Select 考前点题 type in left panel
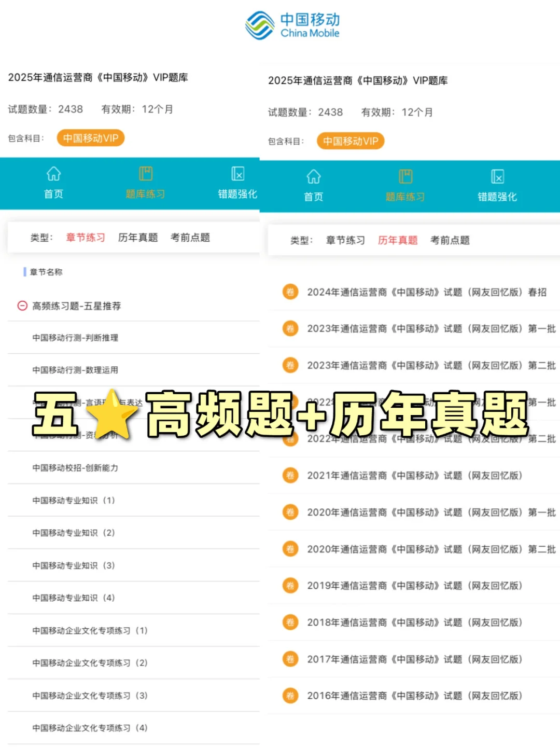Image resolution: width=560 pixels, height=747 pixels. point(190,238)
